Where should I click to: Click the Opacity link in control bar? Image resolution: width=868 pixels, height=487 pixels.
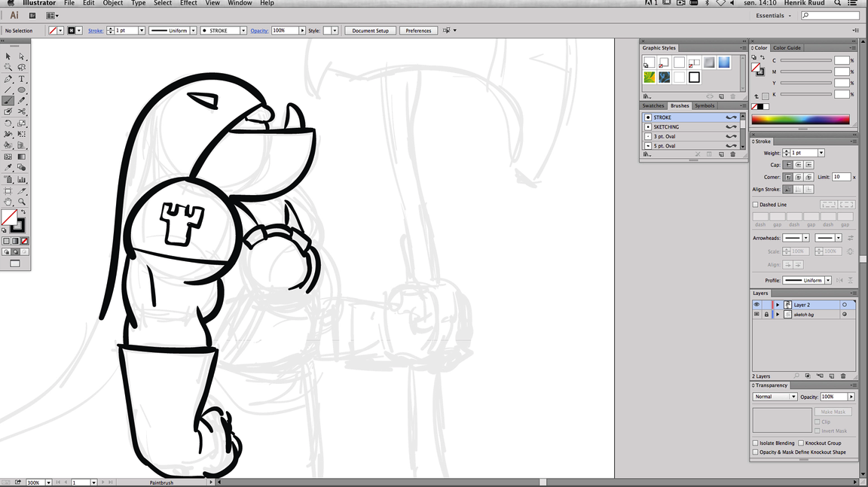click(x=259, y=30)
